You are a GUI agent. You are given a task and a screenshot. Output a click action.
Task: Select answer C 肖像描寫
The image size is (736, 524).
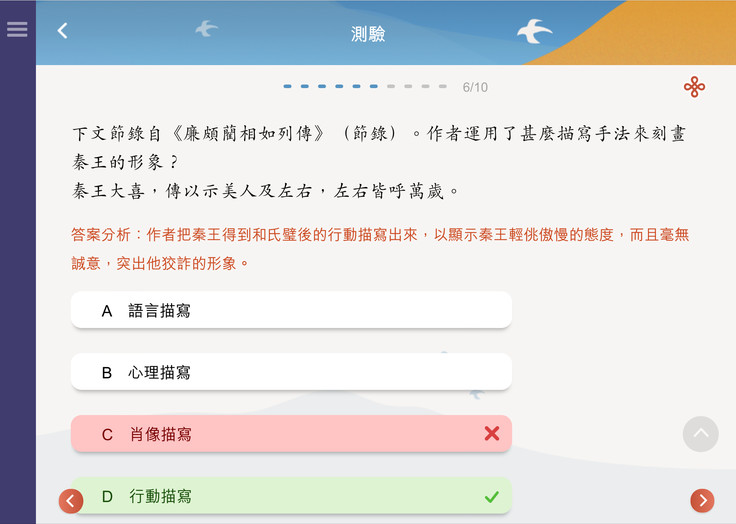pyautogui.click(x=291, y=434)
